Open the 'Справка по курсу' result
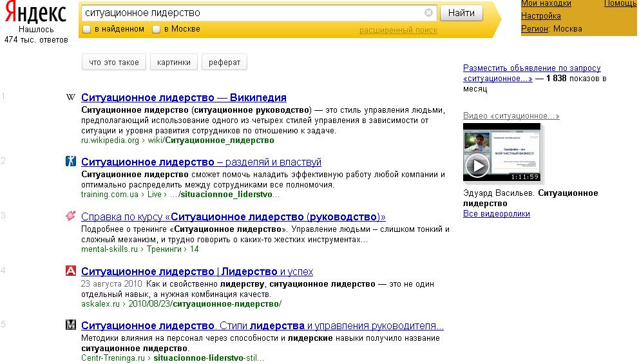The width and height of the screenshot is (639, 364). coord(233,216)
